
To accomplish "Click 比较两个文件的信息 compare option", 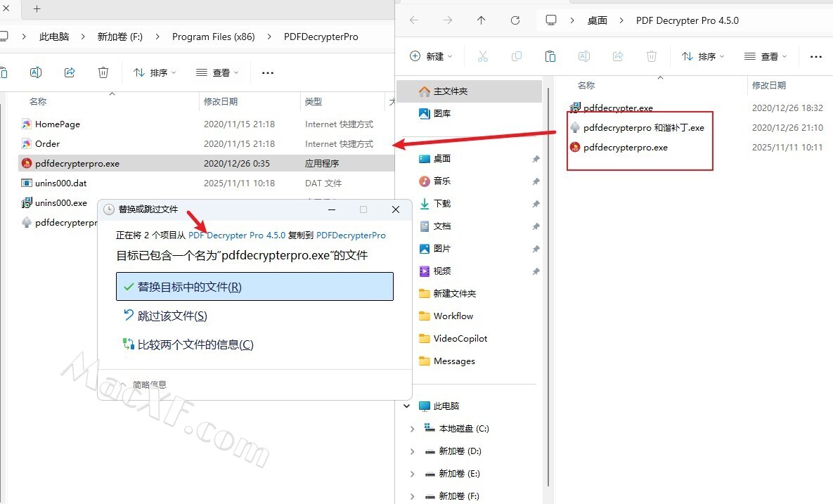I will [195, 344].
